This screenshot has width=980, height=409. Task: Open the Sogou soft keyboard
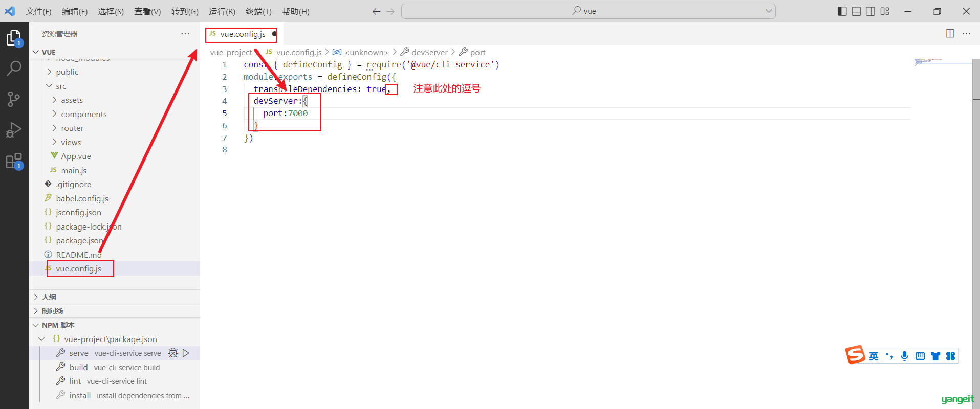[x=920, y=356]
